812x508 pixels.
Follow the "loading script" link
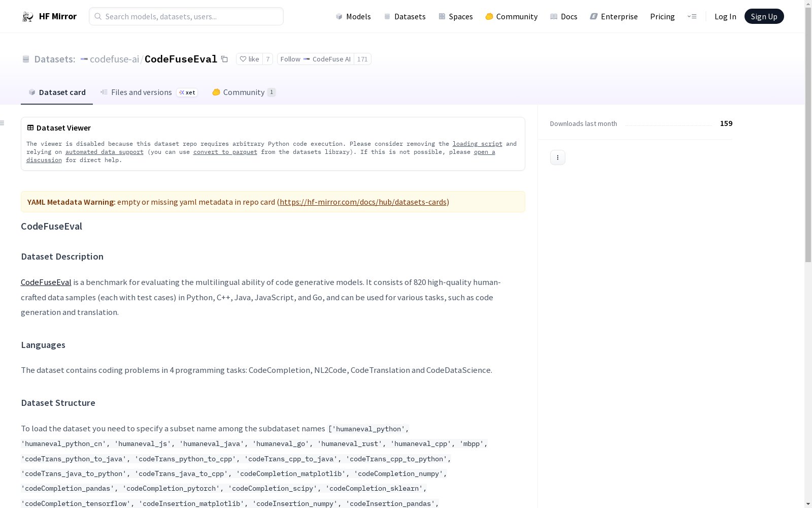[x=478, y=144]
